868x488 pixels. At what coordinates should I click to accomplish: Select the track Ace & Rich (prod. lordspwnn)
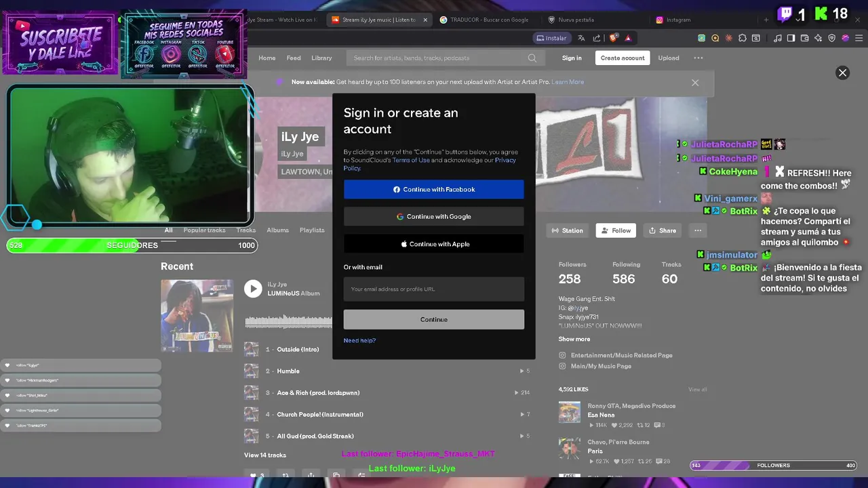click(318, 392)
